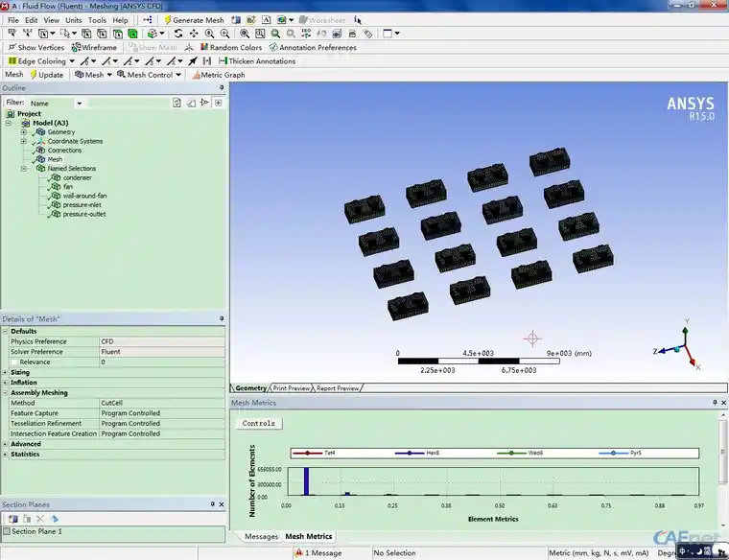Click the Rotate view tool icon
Screen dimensions: 729x560
point(178,34)
